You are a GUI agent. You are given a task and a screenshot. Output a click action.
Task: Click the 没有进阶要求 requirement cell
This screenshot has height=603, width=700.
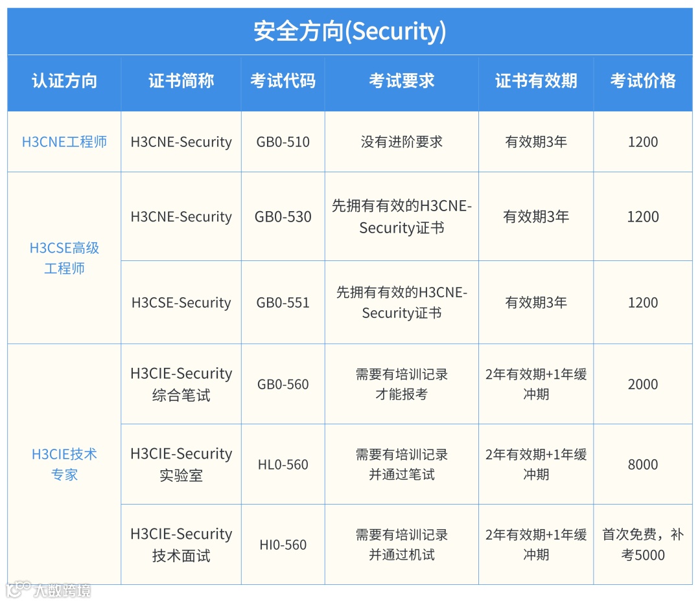[x=401, y=142]
